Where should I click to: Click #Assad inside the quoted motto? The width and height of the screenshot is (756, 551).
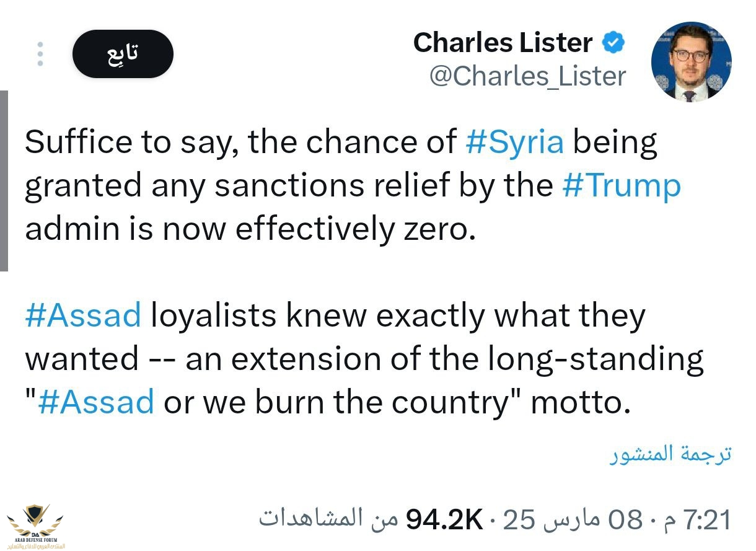96,402
